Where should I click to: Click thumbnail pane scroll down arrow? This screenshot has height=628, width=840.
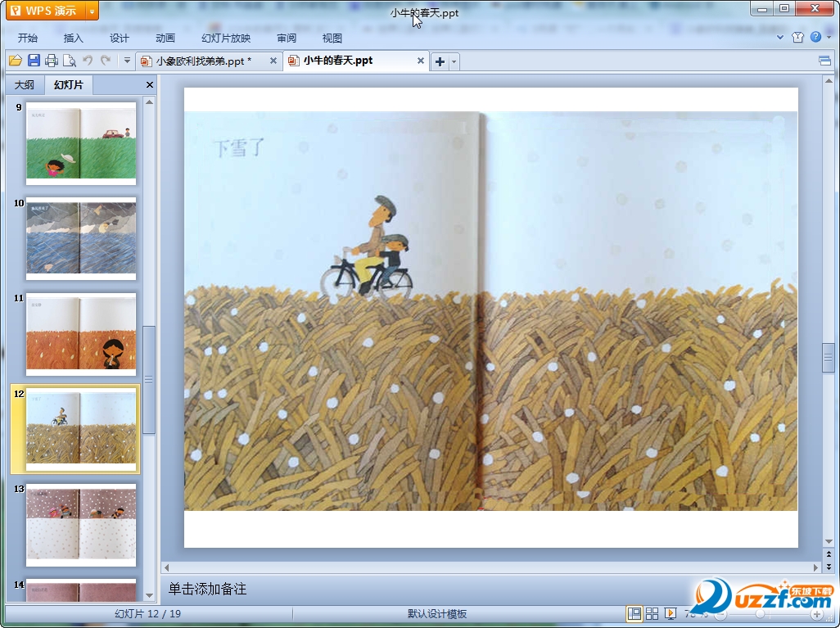[150, 595]
